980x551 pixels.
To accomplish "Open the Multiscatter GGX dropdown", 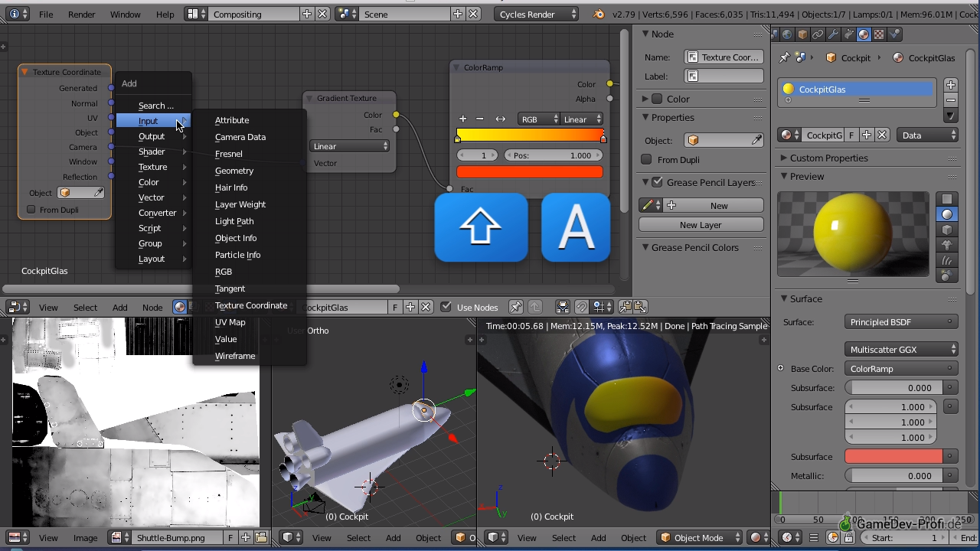I will click(x=901, y=350).
